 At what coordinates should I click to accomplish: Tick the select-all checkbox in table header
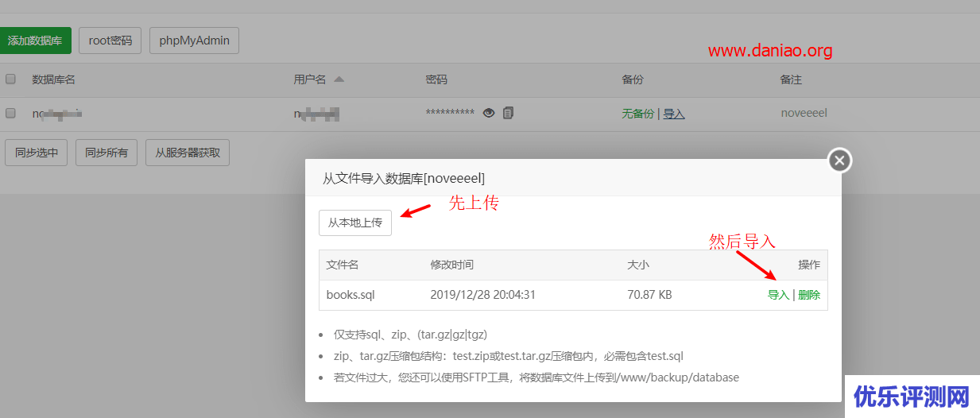[11, 79]
